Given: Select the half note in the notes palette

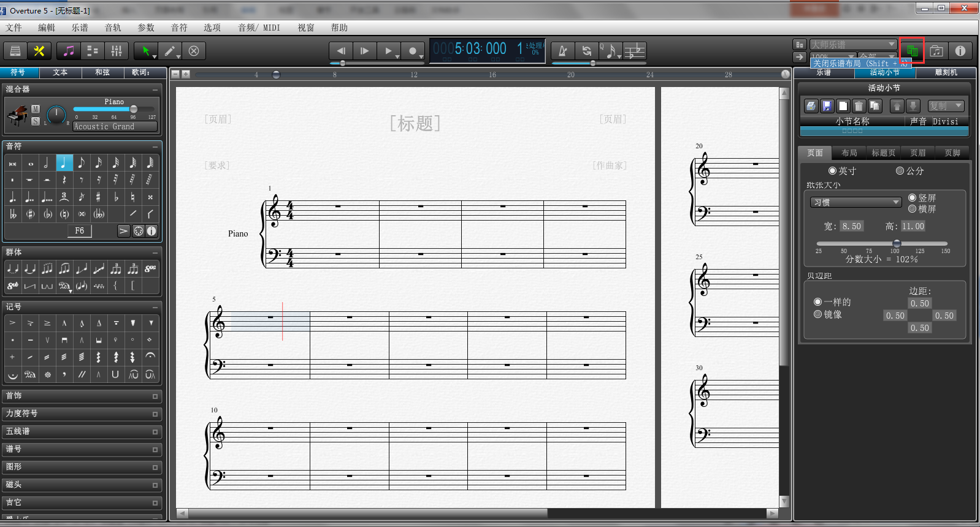Looking at the screenshot, I should (x=47, y=163).
